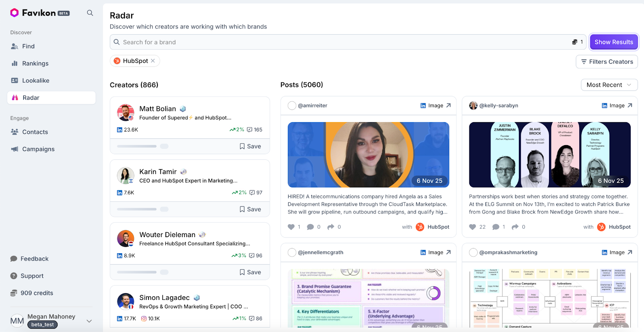Expand the Megan Mahoney account menu chevron

tap(89, 321)
